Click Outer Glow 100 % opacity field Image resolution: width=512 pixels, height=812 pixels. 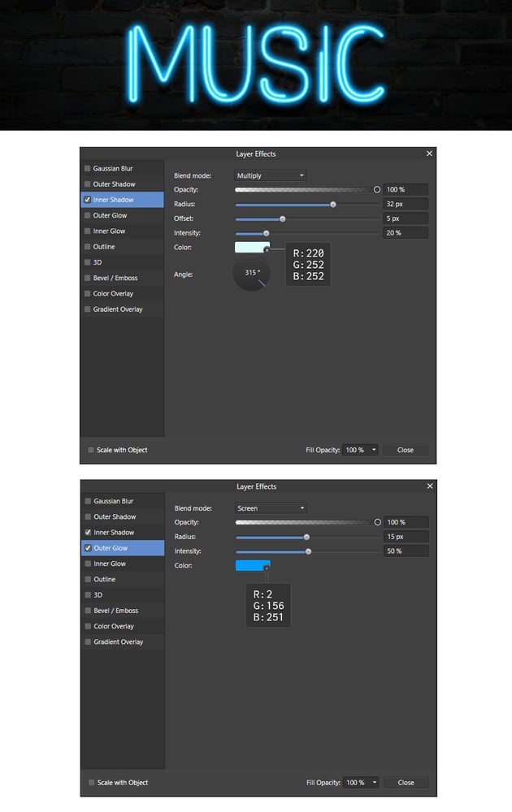coord(406,522)
